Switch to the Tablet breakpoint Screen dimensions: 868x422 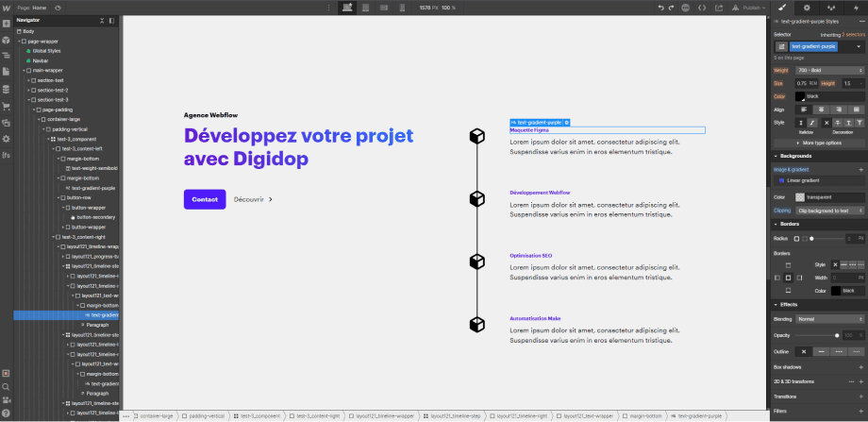[x=365, y=8]
